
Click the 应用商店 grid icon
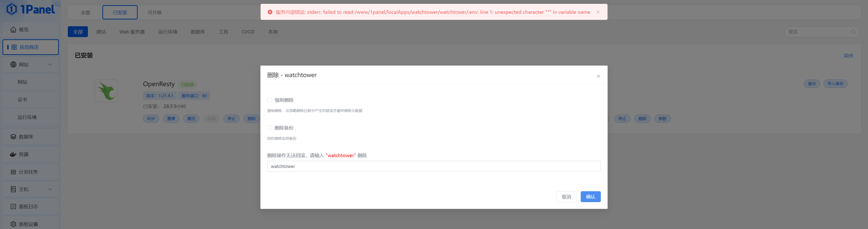pos(14,47)
